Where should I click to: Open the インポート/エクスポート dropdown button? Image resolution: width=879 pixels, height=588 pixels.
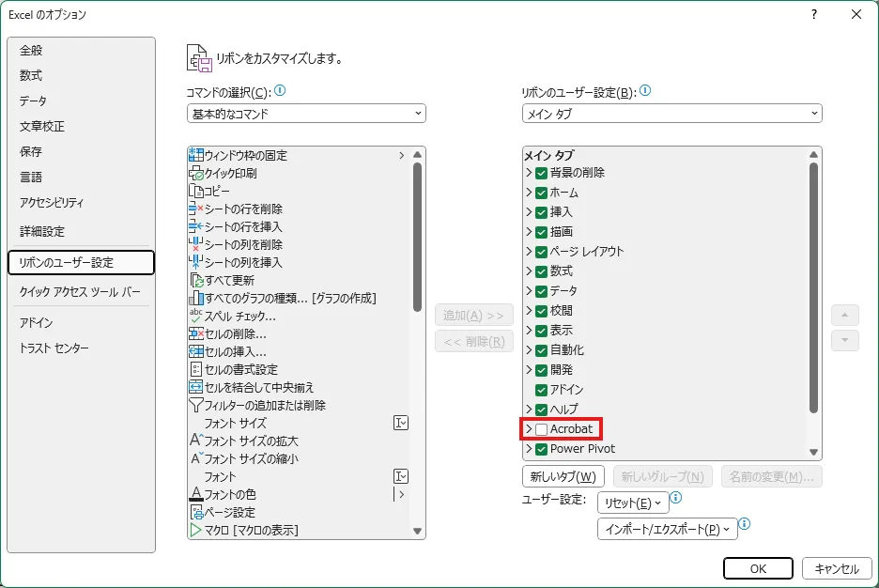point(667,529)
